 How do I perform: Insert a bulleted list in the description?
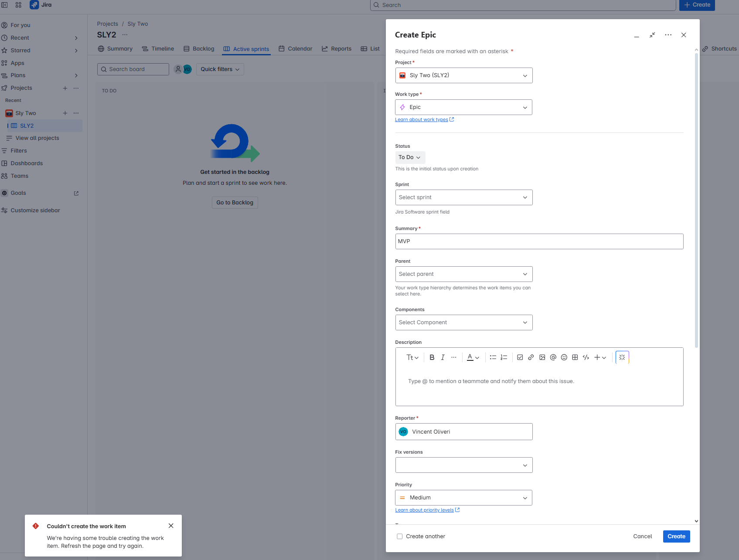tap(493, 357)
